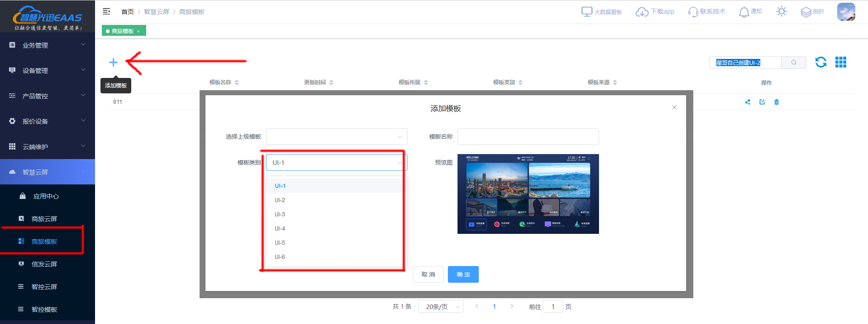Click the 取消 cancel button
Screen dimensions: 868x324
pyautogui.click(x=428, y=275)
